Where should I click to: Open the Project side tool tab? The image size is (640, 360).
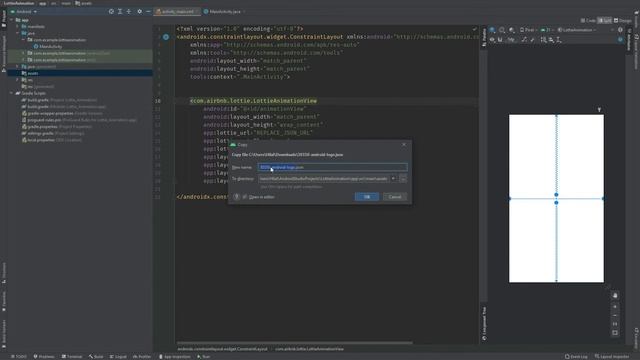(4, 18)
